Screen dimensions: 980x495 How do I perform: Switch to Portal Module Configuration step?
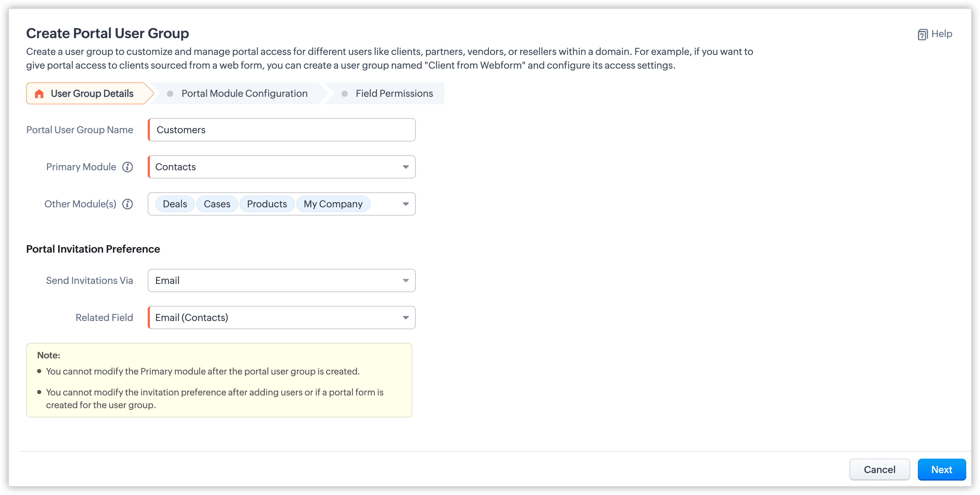(244, 93)
